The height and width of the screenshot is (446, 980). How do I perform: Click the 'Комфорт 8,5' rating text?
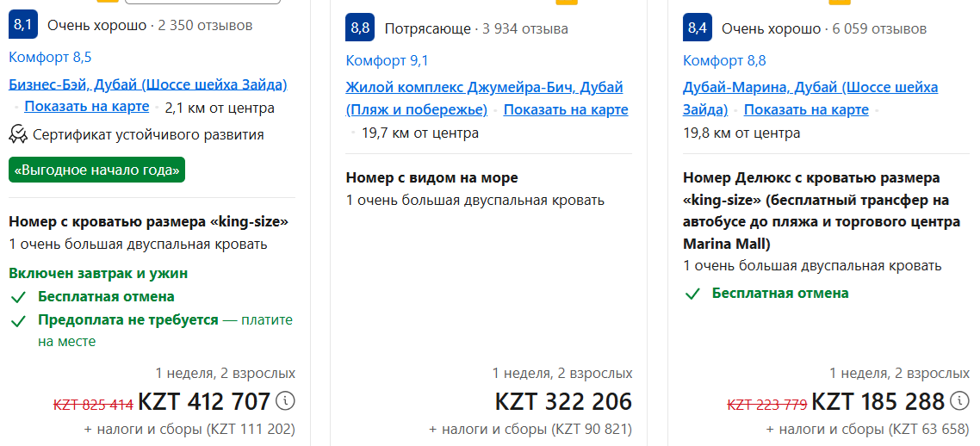coord(50,58)
